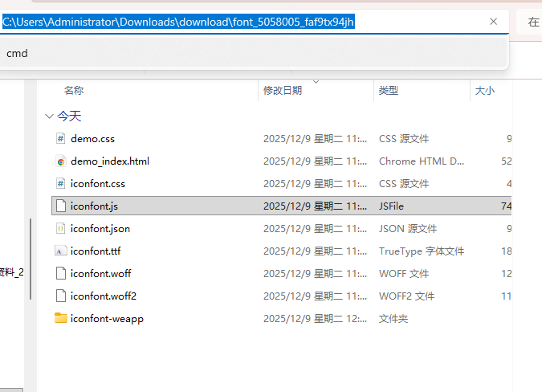
Task: Click the demo.css file icon
Action: coord(60,139)
